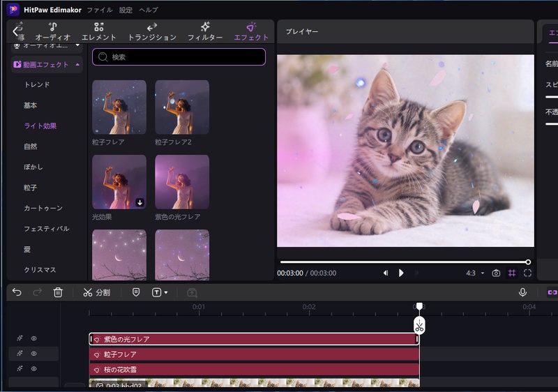Image resolution: width=558 pixels, height=392 pixels.
Task: Open the 4:3 aspect ratio dropdown
Action: 475,273
